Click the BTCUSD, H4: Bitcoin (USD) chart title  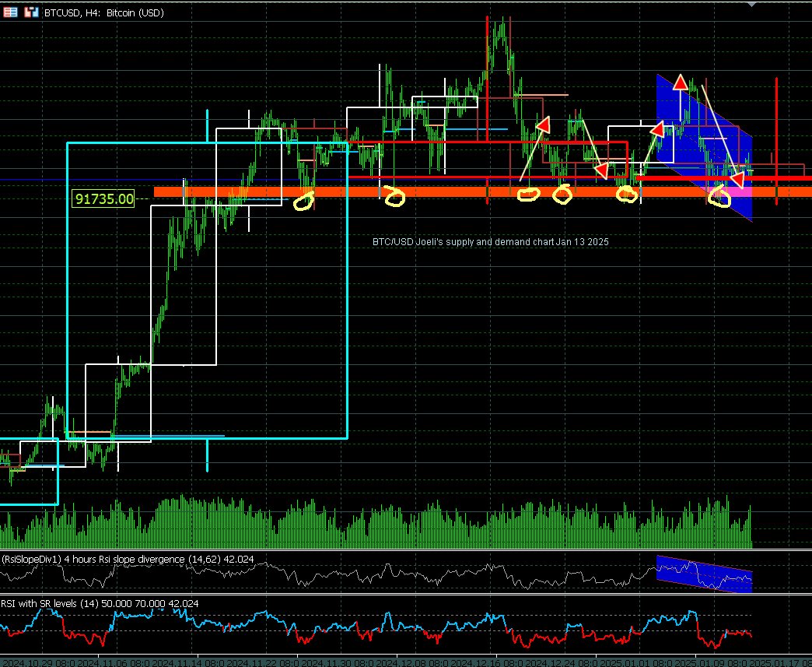(104, 13)
